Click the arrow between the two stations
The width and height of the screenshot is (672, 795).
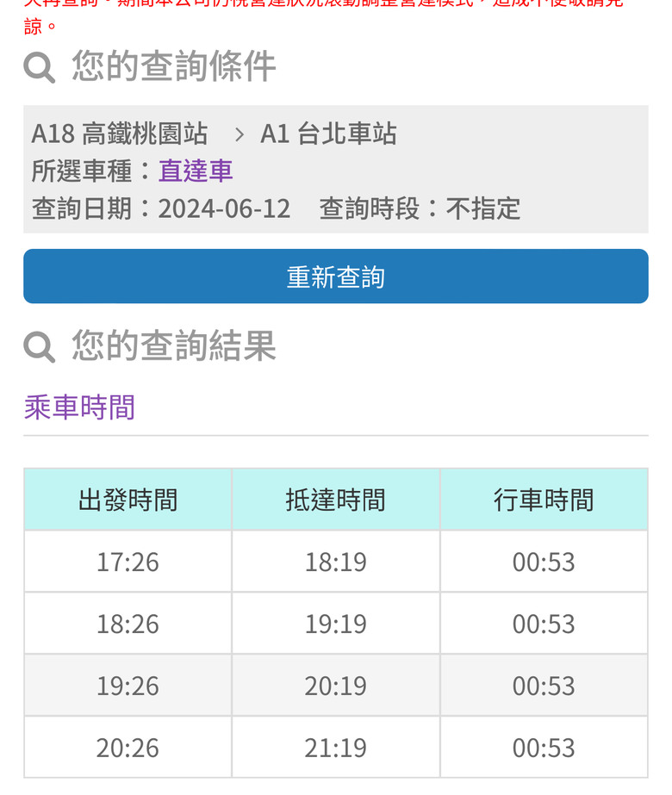click(240, 134)
